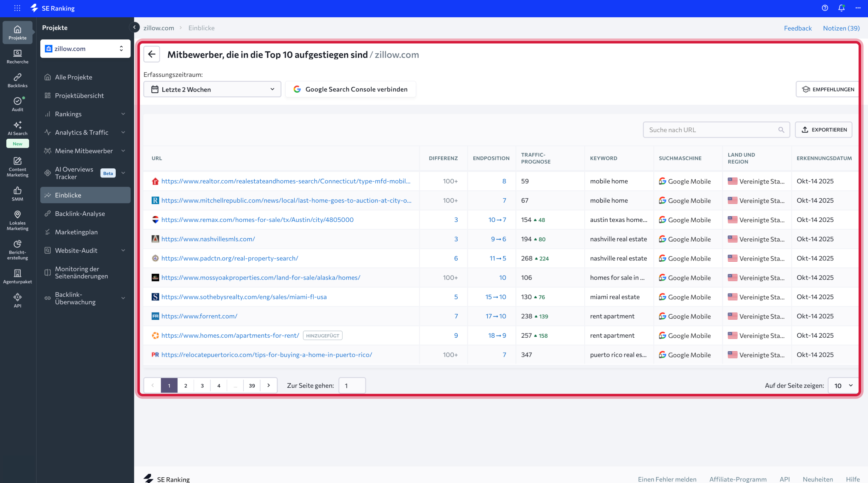Click the notifications bell icon
The image size is (868, 483).
pyautogui.click(x=841, y=8)
